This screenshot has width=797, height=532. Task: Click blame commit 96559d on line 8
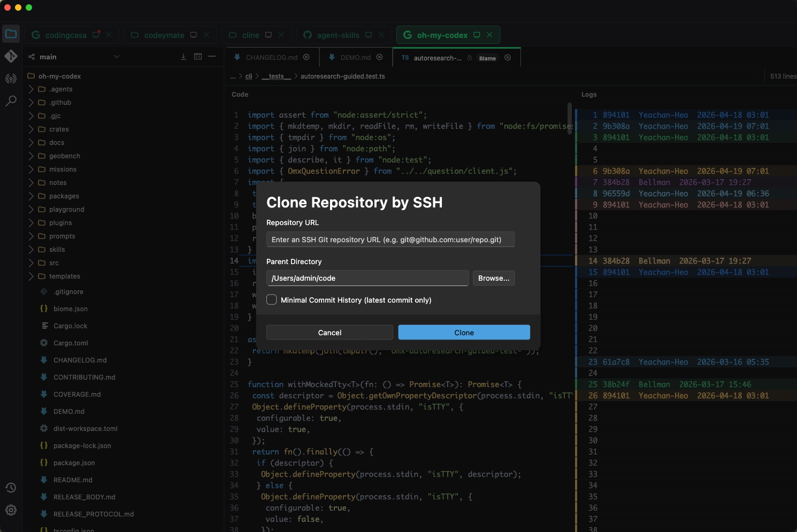point(616,194)
